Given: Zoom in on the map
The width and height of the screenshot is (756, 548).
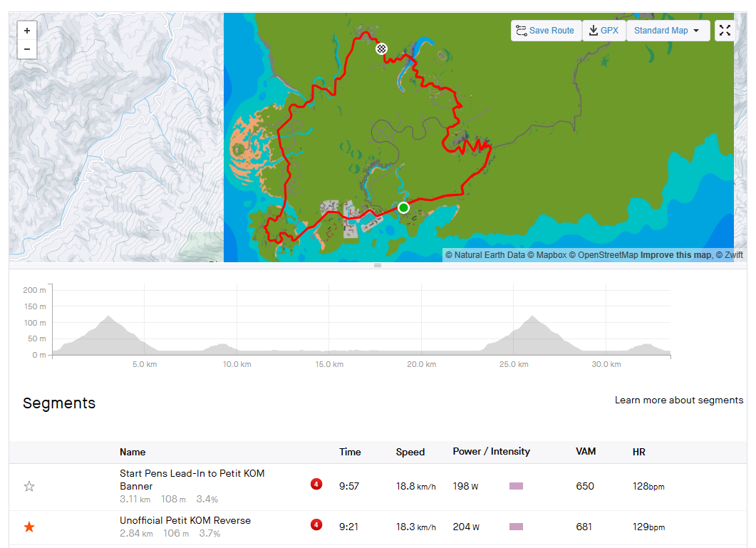Looking at the screenshot, I should pyautogui.click(x=27, y=31).
